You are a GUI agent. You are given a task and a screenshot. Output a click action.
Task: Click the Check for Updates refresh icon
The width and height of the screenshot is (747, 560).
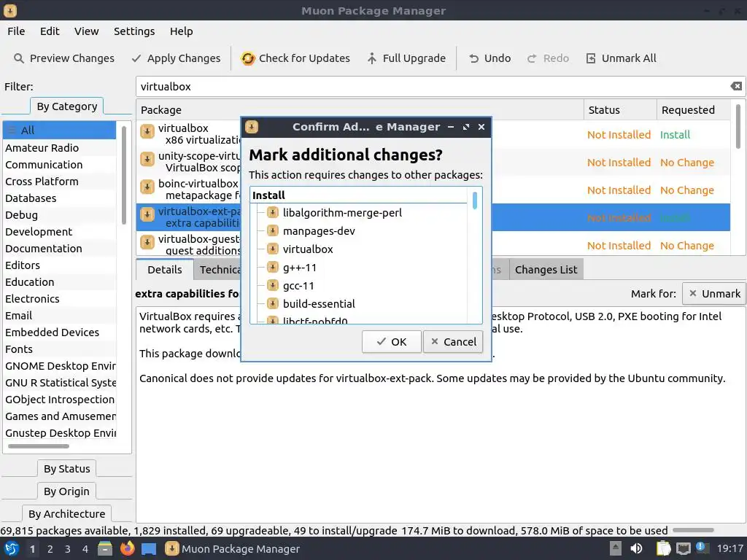coord(248,58)
